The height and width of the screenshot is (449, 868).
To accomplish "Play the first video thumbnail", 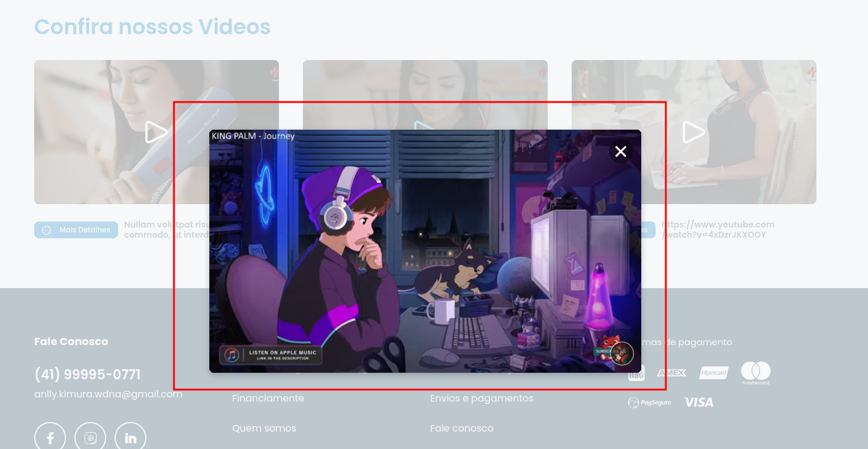I will tap(156, 132).
